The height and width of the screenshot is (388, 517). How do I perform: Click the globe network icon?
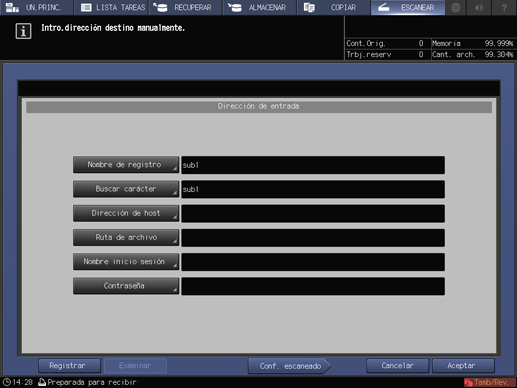(456, 7)
